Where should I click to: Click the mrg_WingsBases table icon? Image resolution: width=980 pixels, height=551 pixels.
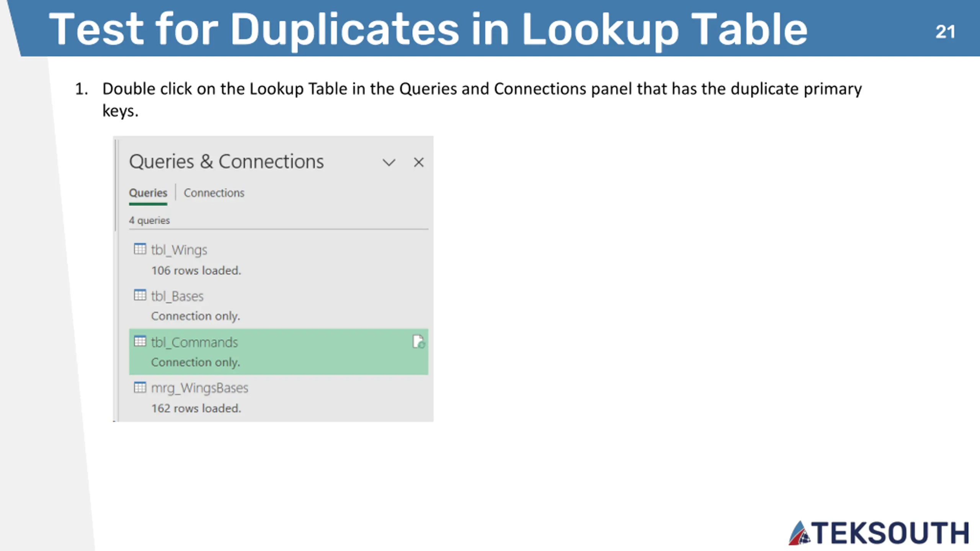(x=140, y=387)
